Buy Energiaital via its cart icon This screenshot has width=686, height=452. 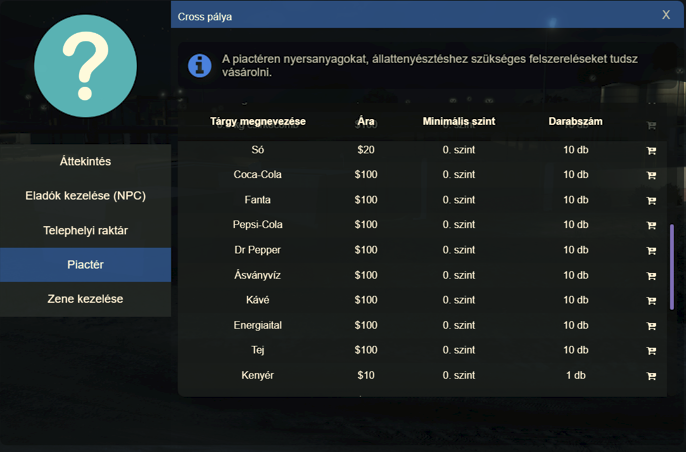coord(651,326)
